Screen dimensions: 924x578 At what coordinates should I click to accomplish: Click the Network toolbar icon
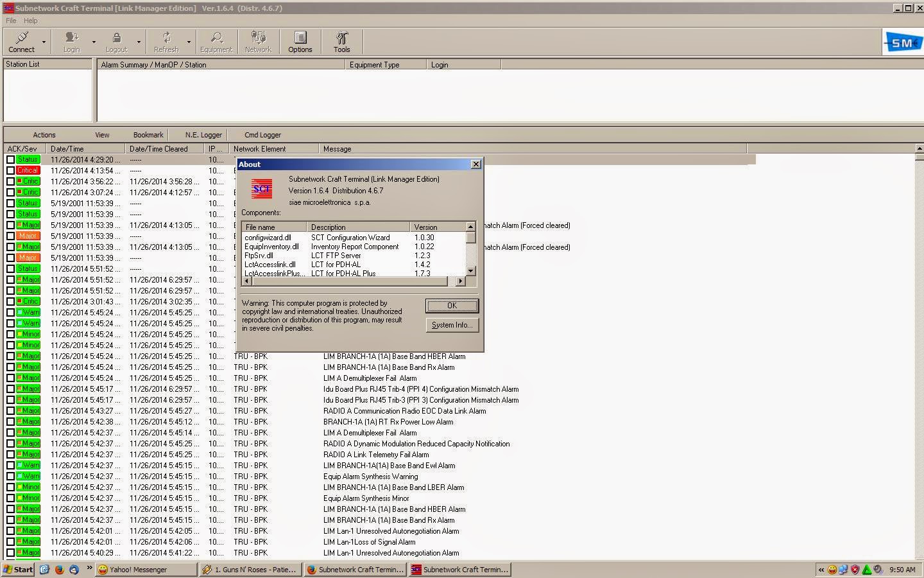tap(258, 42)
